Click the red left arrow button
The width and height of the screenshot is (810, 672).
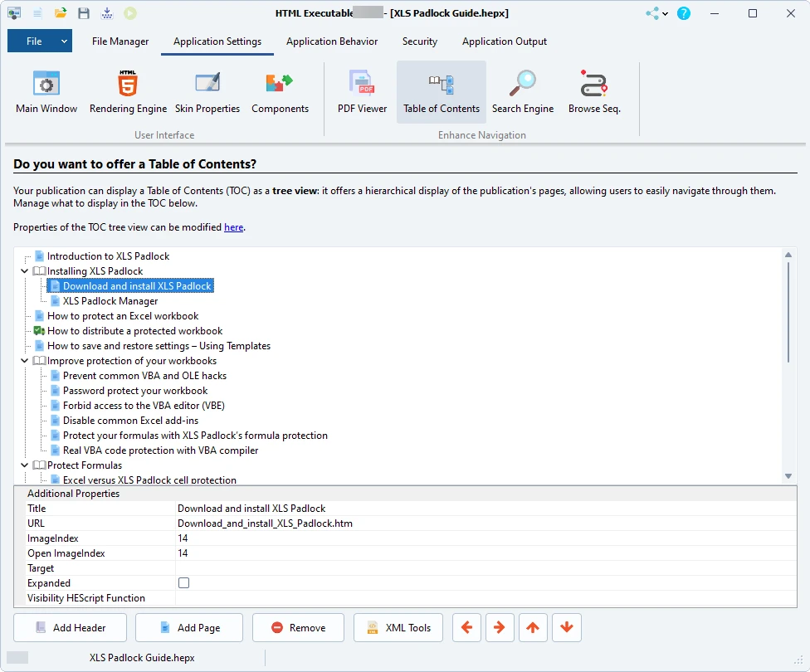pyautogui.click(x=466, y=628)
